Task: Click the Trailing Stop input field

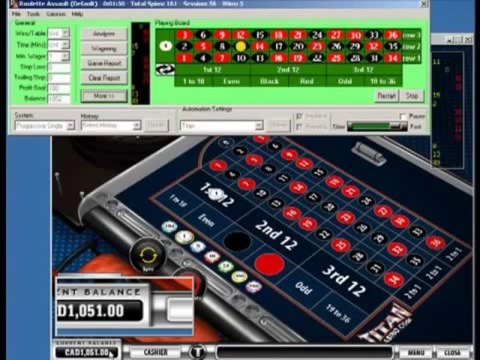Action: 59,78
